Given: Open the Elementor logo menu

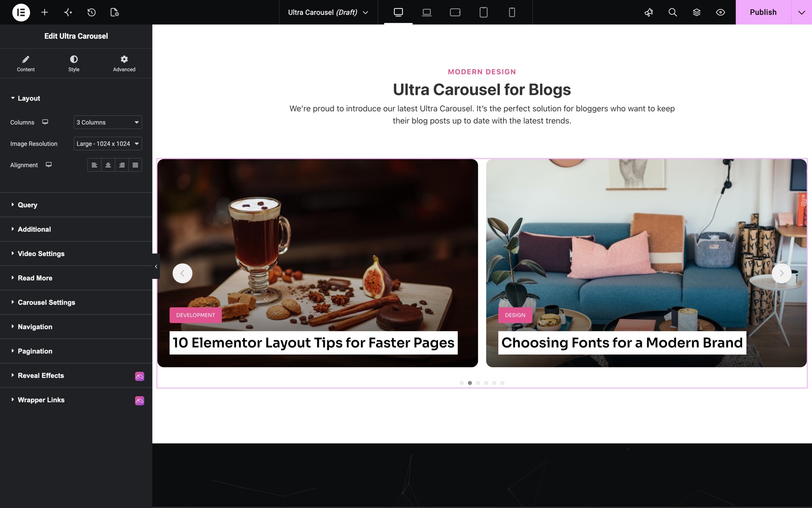Looking at the screenshot, I should point(21,12).
